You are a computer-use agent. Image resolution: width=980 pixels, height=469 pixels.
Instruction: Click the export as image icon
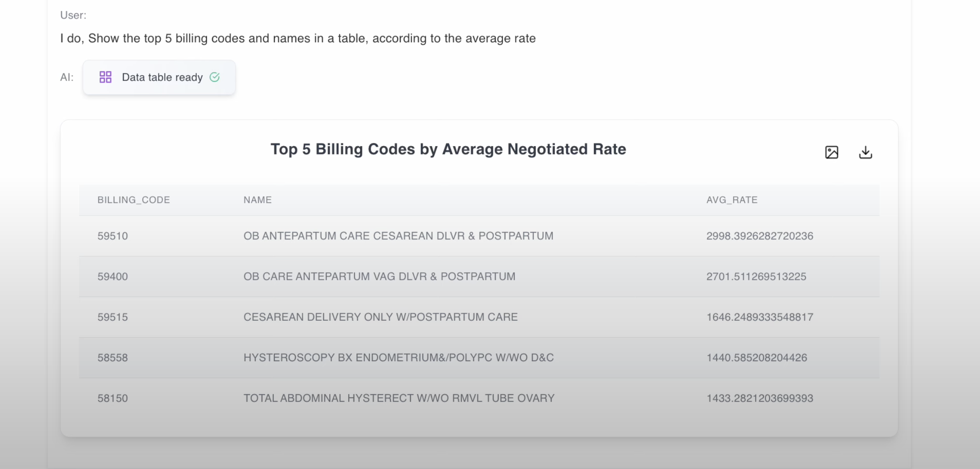point(832,152)
